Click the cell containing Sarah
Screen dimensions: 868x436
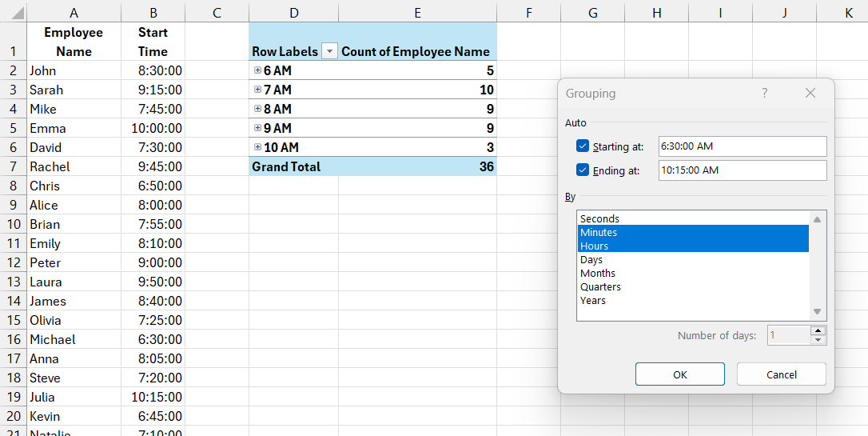(74, 90)
